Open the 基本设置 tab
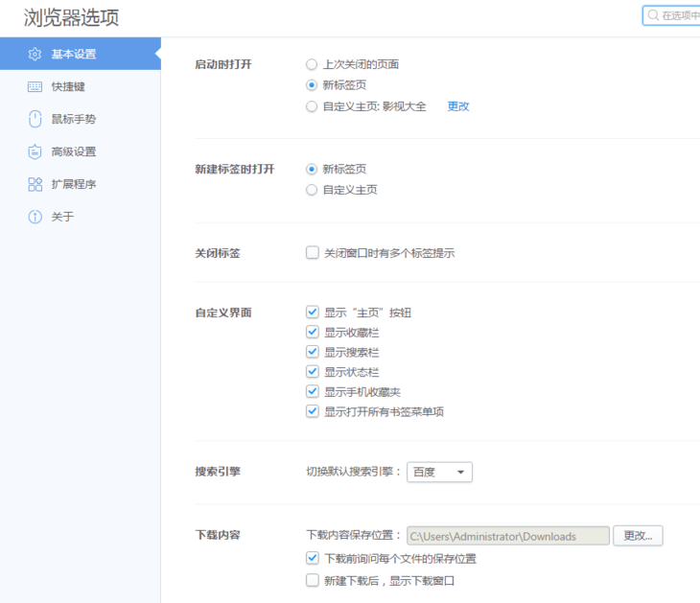 coord(81,54)
